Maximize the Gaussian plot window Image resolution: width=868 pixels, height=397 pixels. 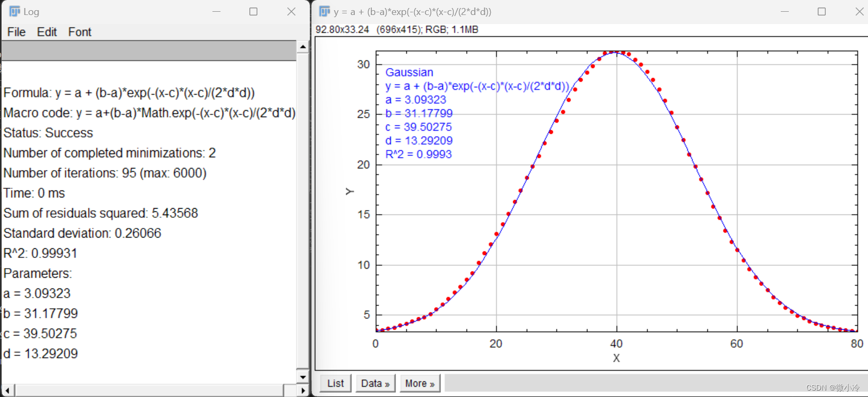(821, 11)
